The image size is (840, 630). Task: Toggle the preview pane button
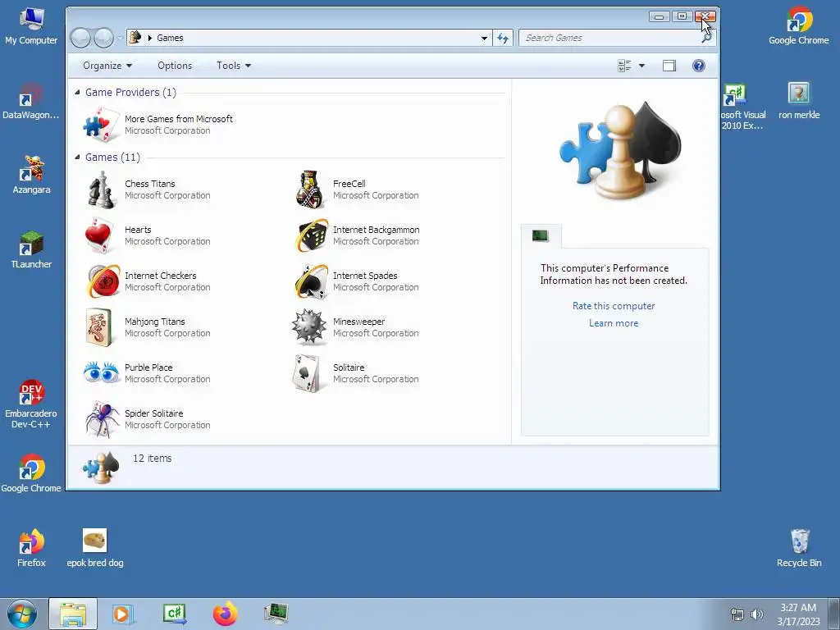click(669, 66)
